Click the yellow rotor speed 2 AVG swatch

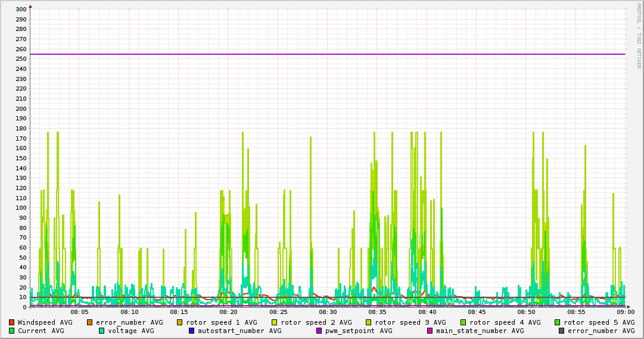pyautogui.click(x=275, y=322)
